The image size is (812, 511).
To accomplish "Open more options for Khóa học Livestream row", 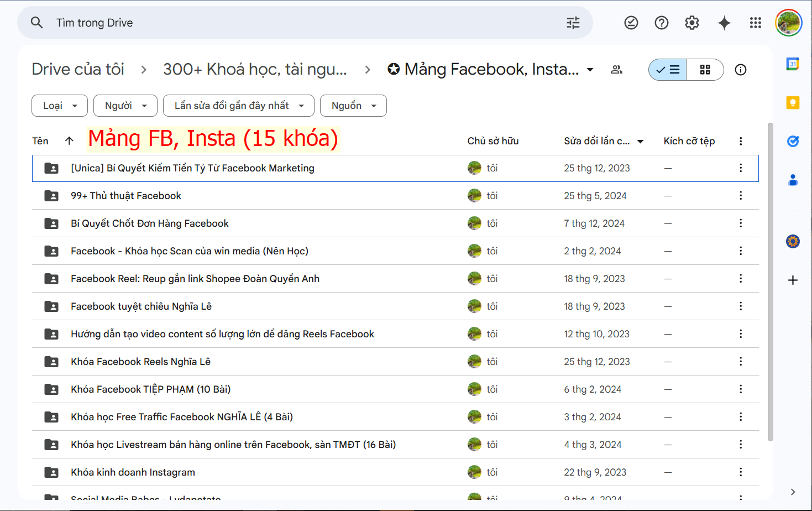I will [x=741, y=445].
